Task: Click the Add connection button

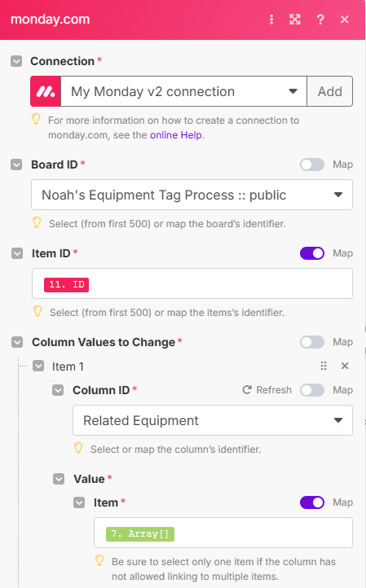Action: [329, 91]
